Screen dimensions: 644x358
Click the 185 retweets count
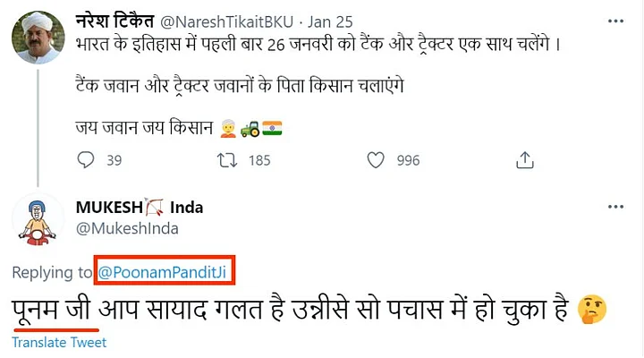coord(258,161)
